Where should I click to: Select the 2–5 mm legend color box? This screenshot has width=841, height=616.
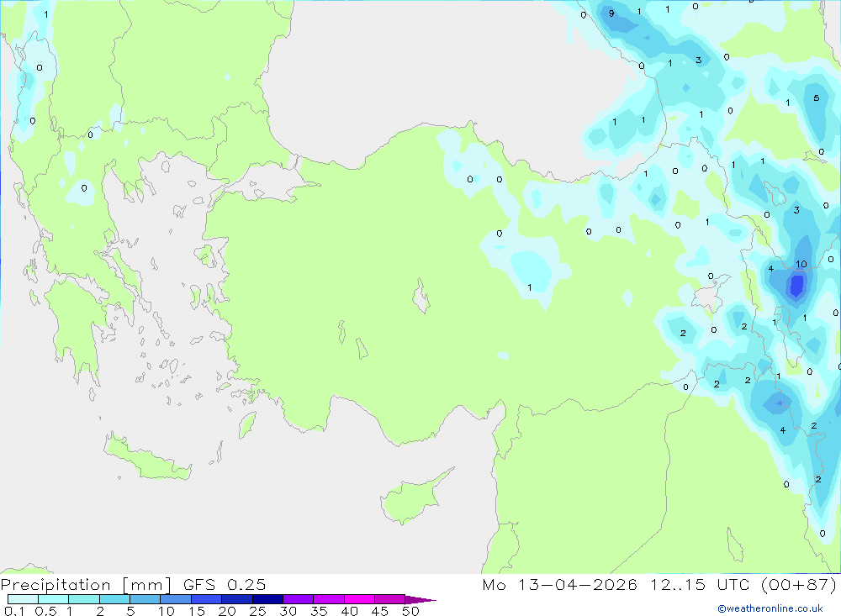point(114,599)
